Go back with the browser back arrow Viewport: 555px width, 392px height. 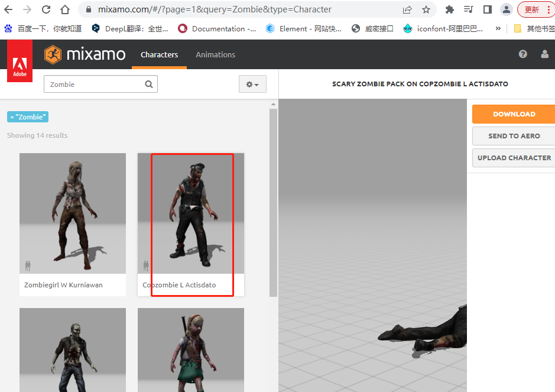[8, 9]
